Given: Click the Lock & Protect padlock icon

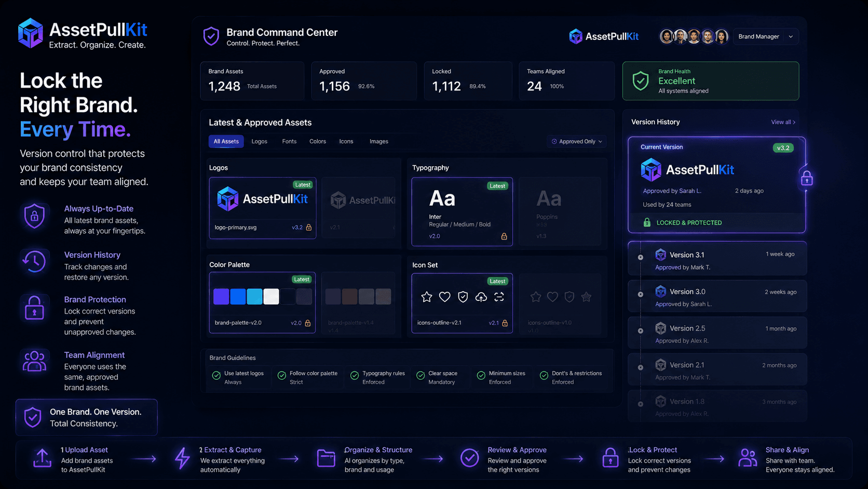Looking at the screenshot, I should [611, 458].
